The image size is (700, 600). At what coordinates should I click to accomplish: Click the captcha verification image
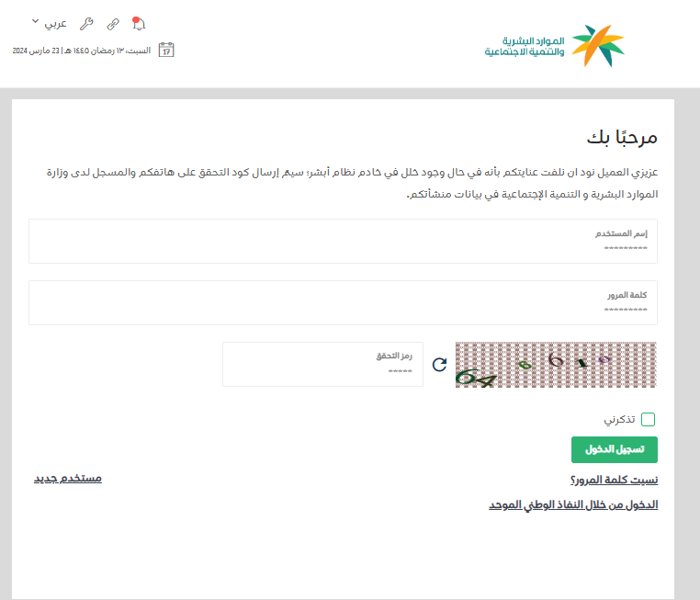coord(556,365)
